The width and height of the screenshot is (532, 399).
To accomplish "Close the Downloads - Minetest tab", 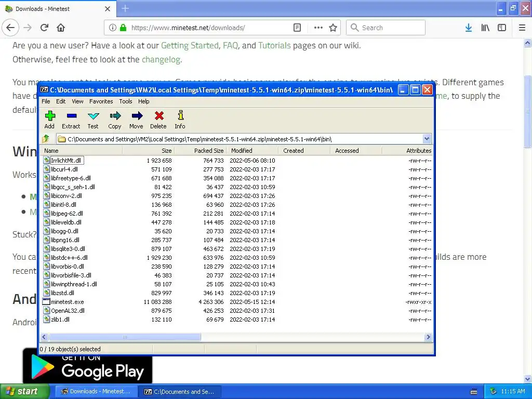I will (x=108, y=9).
